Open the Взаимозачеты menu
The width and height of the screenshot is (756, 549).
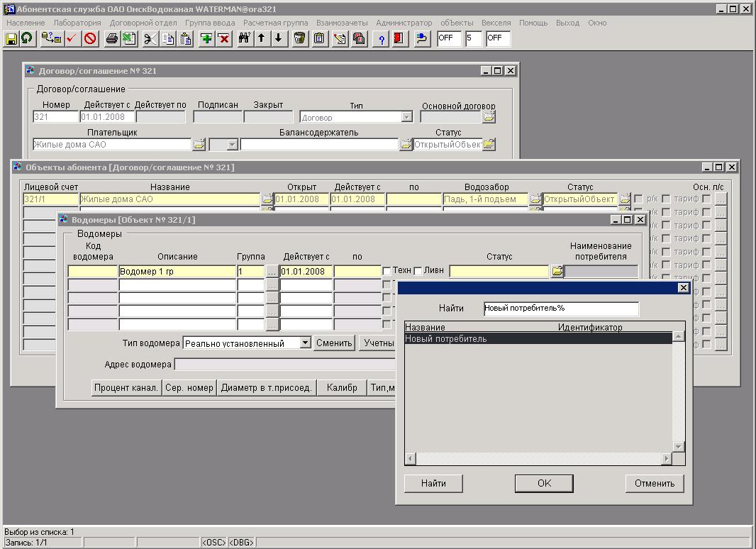tap(342, 23)
